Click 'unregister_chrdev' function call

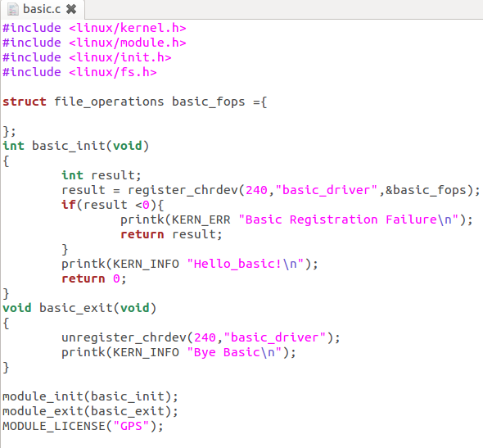tap(124, 337)
